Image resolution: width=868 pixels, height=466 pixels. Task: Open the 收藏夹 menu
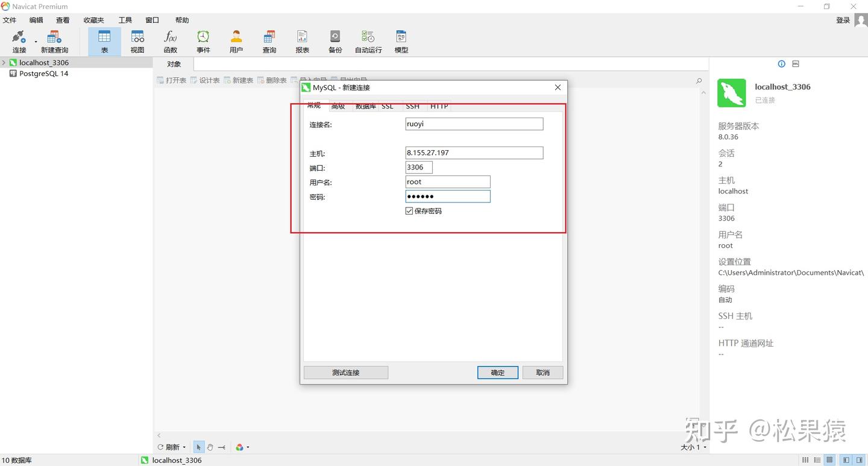click(93, 20)
